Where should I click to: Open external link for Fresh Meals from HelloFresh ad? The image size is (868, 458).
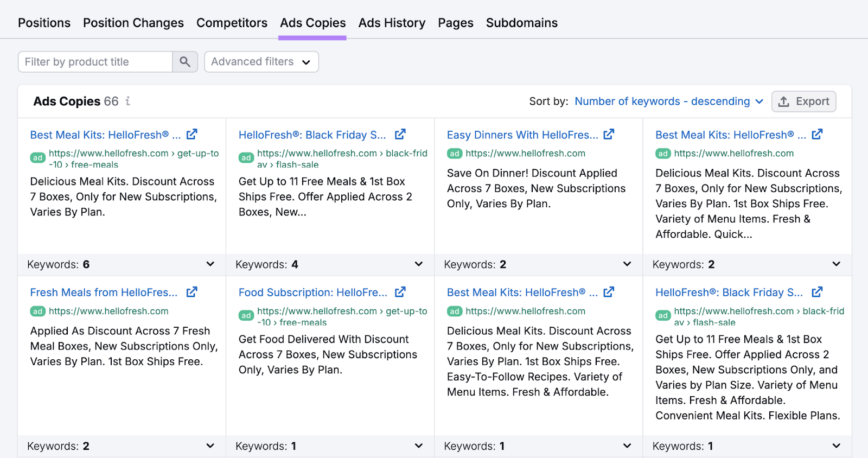pyautogui.click(x=192, y=292)
